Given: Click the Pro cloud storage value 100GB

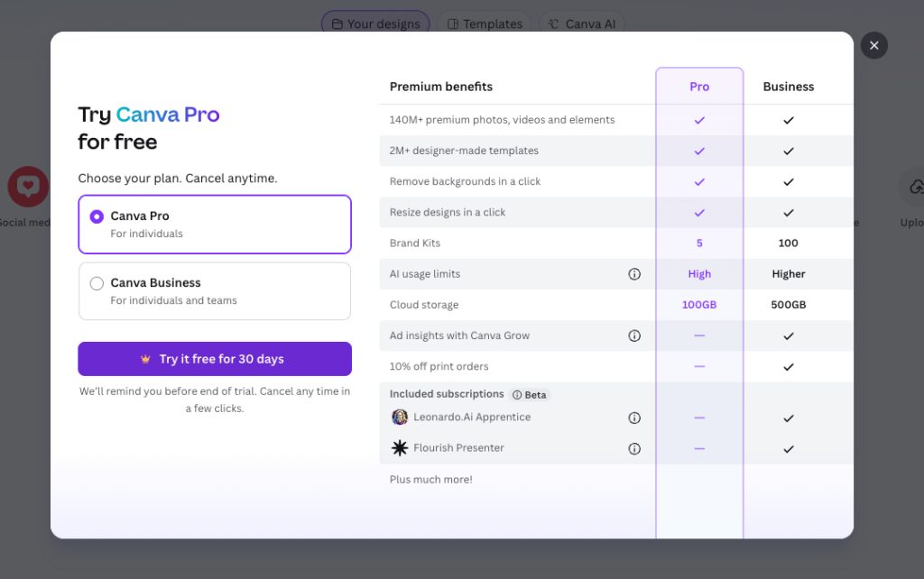Looking at the screenshot, I should pos(699,305).
